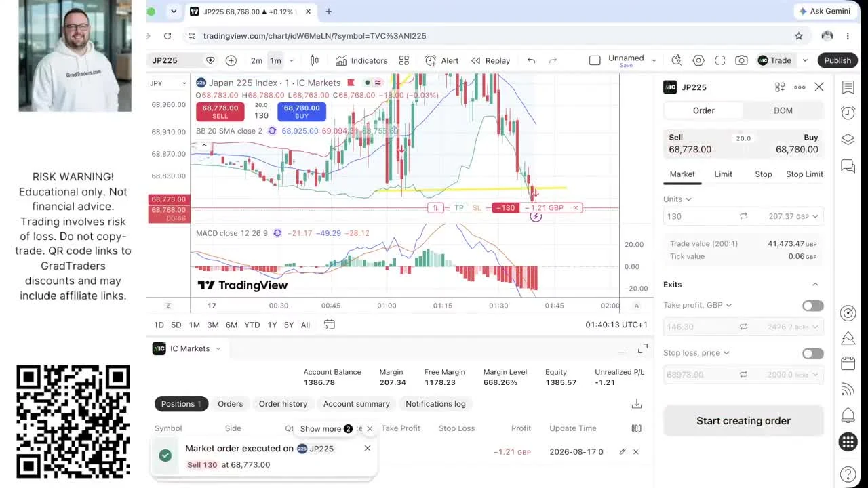868x488 pixels.
Task: Open the candlestick chart style selector
Action: (x=314, y=60)
